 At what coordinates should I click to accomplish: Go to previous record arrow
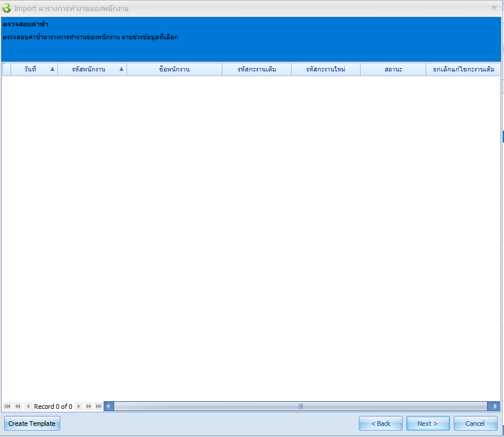[28, 406]
